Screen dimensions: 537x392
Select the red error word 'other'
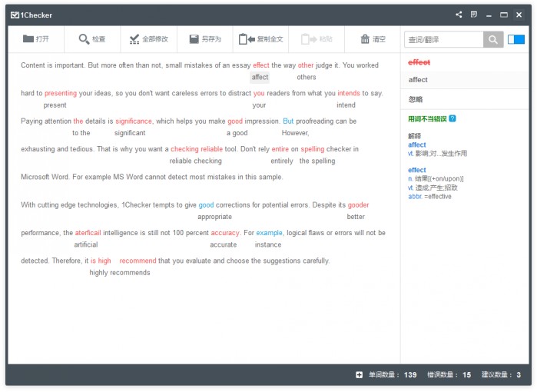[x=306, y=65]
